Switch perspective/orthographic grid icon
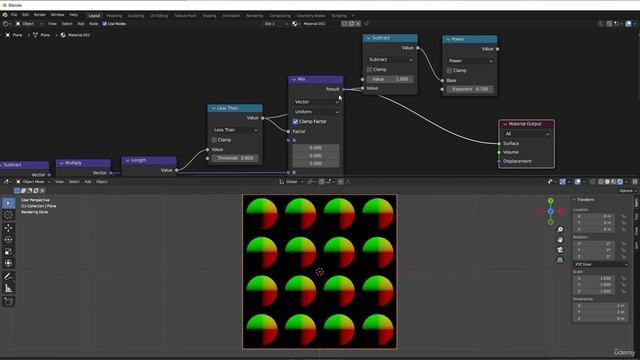The width and height of the screenshot is (640, 360). pyautogui.click(x=560, y=260)
